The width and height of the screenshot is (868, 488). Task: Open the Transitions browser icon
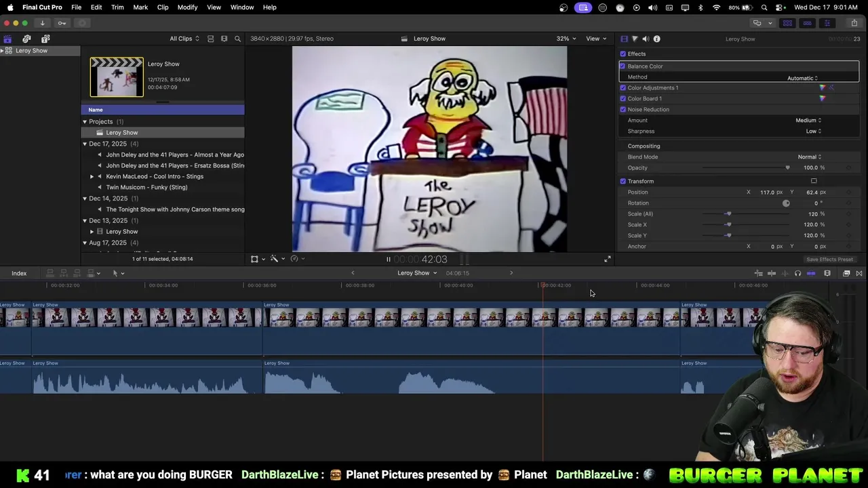(859, 273)
